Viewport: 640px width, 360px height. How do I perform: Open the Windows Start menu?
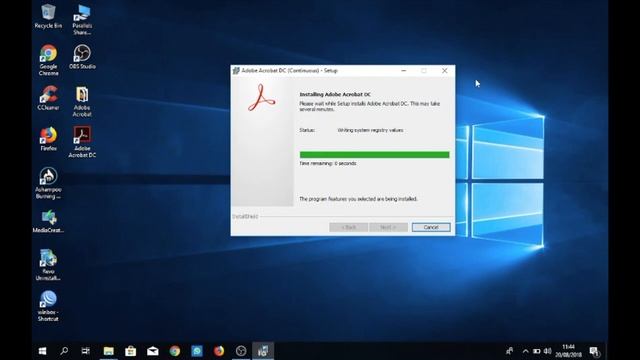point(42,351)
